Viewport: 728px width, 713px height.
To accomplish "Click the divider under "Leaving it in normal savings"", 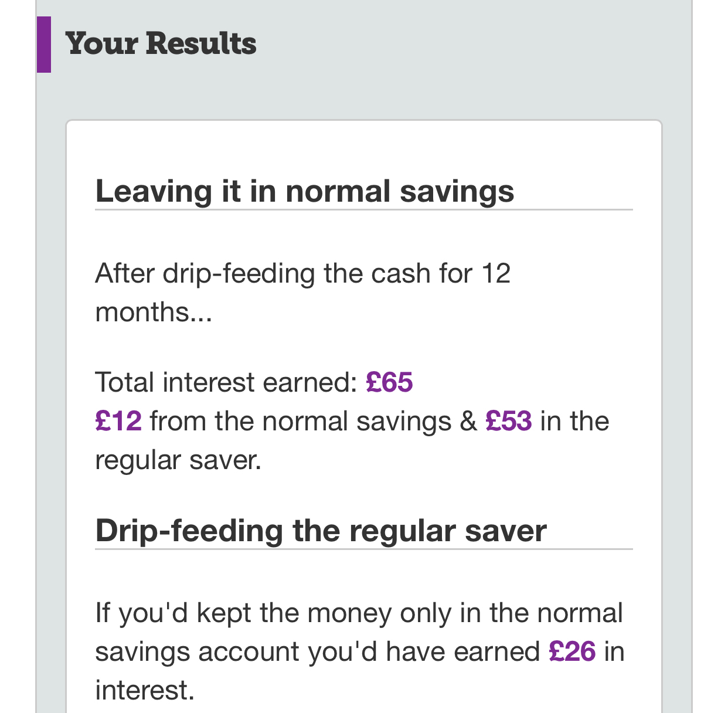I will (x=363, y=209).
